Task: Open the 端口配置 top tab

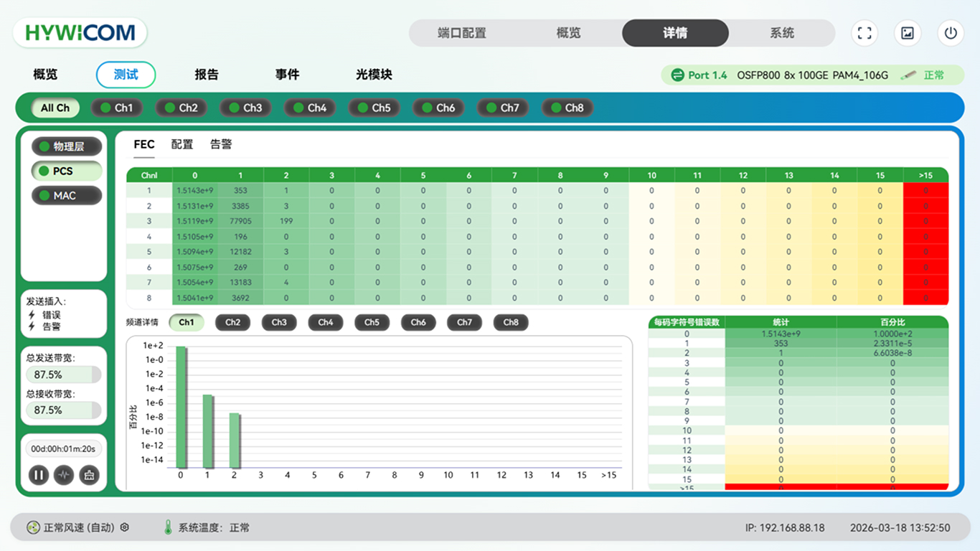Action: [462, 33]
